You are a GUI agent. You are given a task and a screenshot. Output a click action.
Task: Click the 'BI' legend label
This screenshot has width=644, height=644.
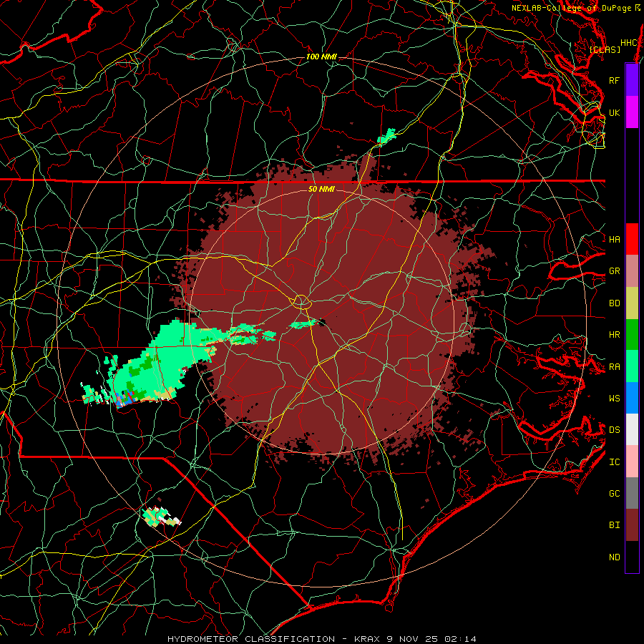614,525
